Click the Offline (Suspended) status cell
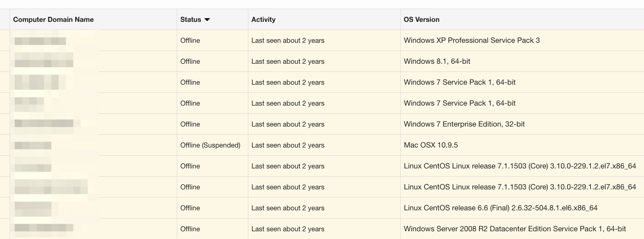 pyautogui.click(x=210, y=145)
